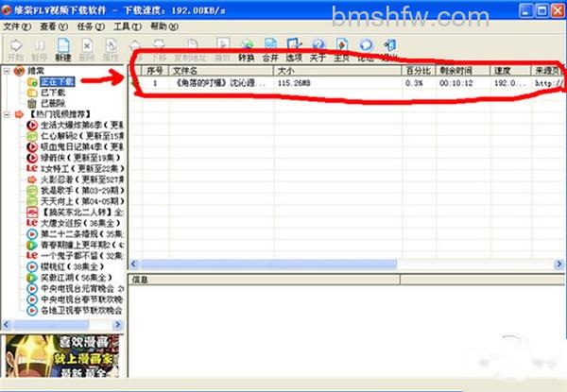The height and width of the screenshot is (392, 567).
Task: Sort list by 序号 column header
Action: (155, 71)
